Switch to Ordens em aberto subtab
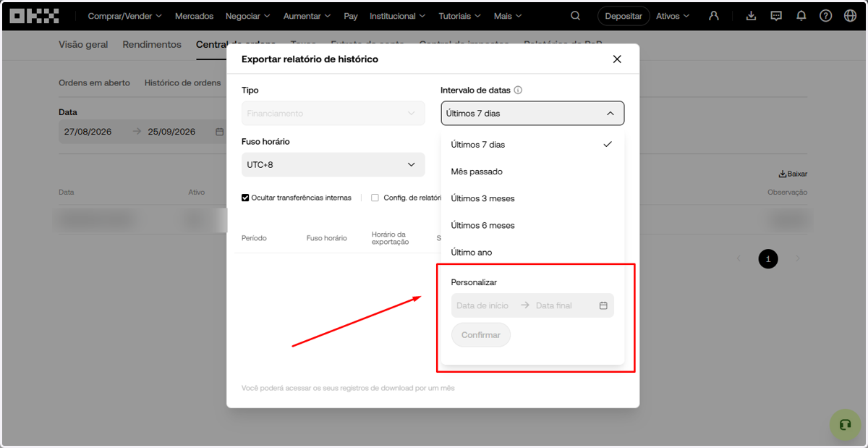The height and width of the screenshot is (448, 868). (94, 83)
